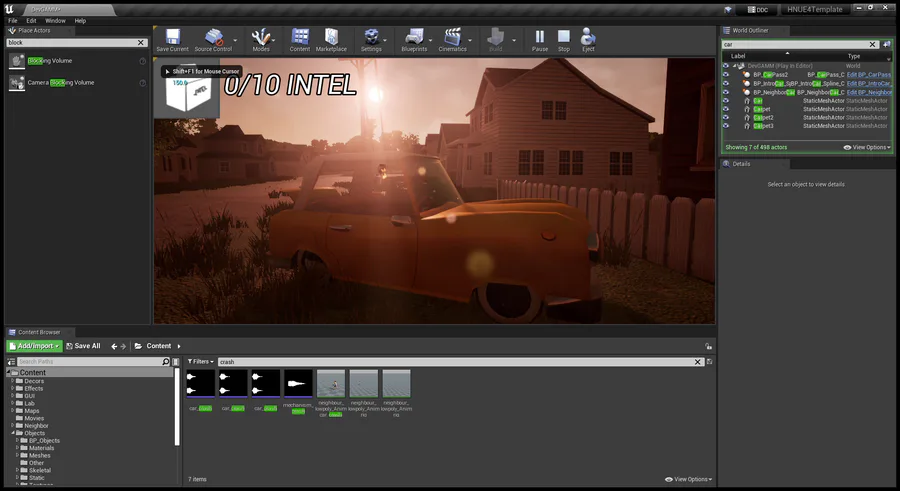
Task: Clear the Place Actors search text
Action: point(141,42)
